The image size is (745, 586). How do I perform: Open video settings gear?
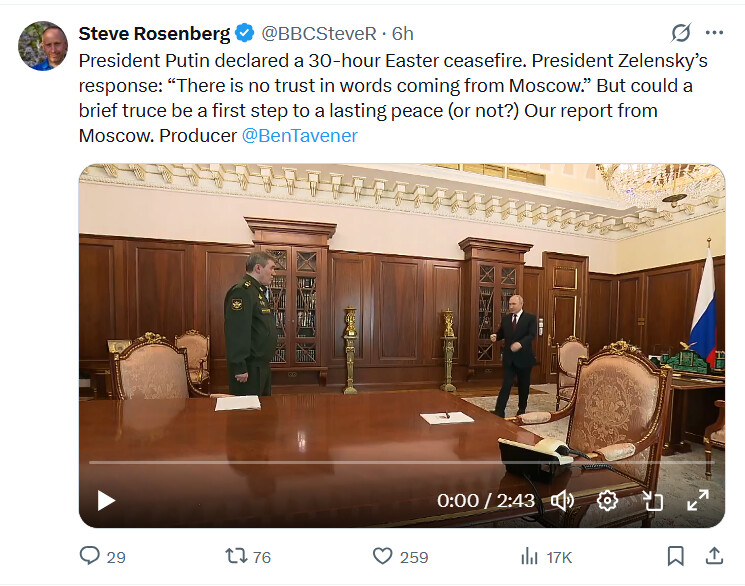[x=607, y=500]
